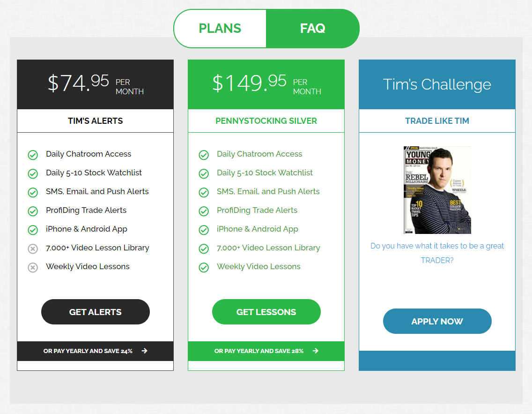Click OR PAY YEARLY AND SAVE 28% link
The height and width of the screenshot is (414, 532).
pos(259,351)
